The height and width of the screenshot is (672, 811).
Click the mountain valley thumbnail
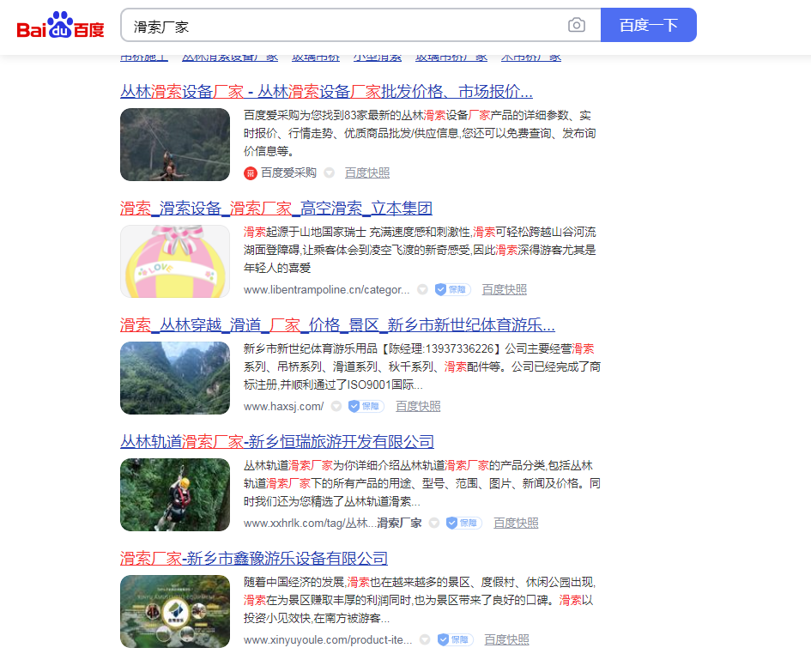(x=175, y=378)
